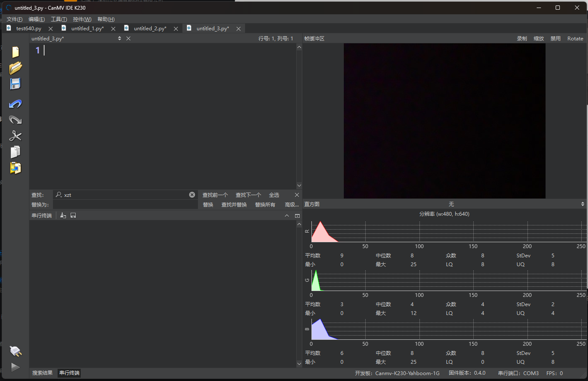Click the Undo arrow icon

point(16,104)
